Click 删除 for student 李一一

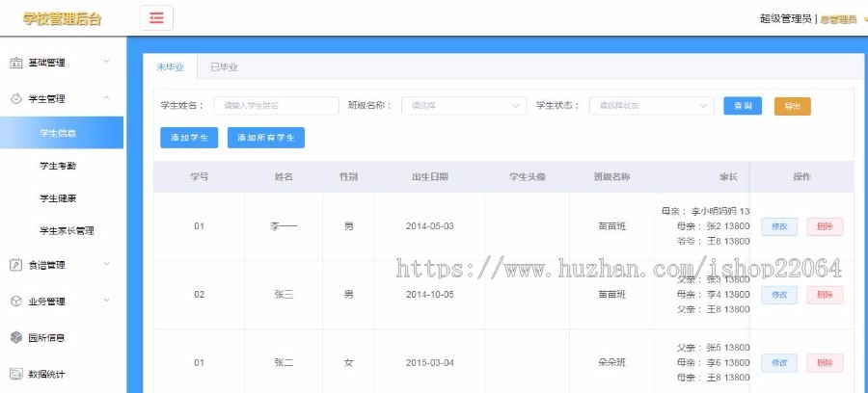[825, 226]
